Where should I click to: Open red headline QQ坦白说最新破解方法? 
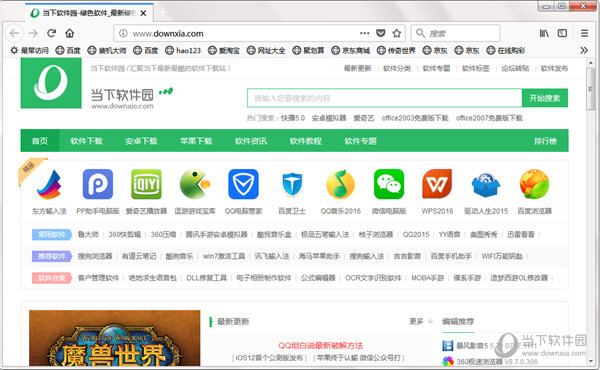click(x=321, y=346)
